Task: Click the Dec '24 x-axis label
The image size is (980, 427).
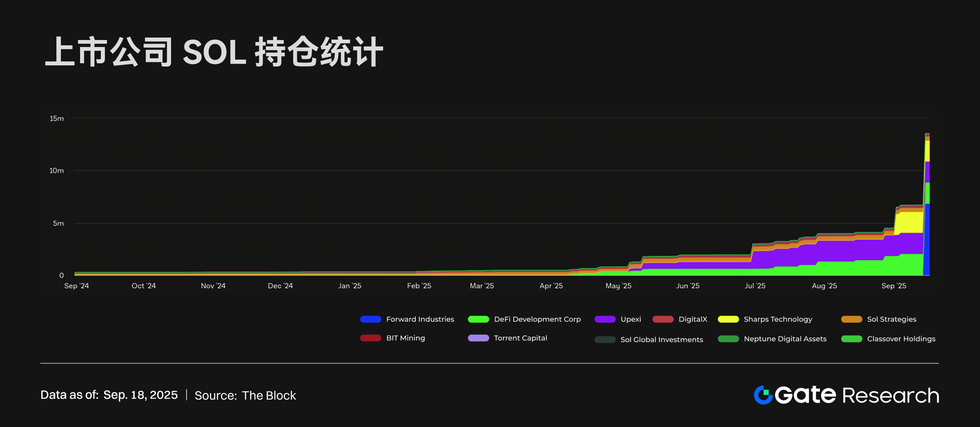Action: (280, 286)
